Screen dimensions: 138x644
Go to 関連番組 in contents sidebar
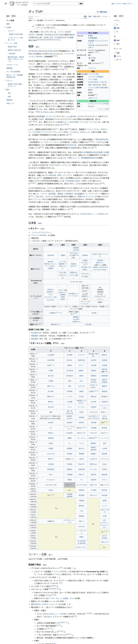10,68
